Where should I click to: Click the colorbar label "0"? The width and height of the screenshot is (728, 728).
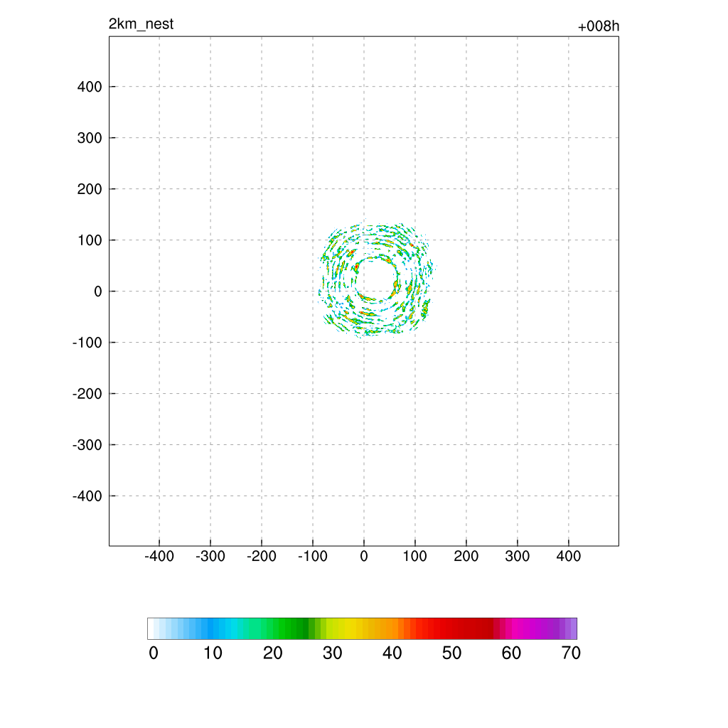tap(154, 653)
